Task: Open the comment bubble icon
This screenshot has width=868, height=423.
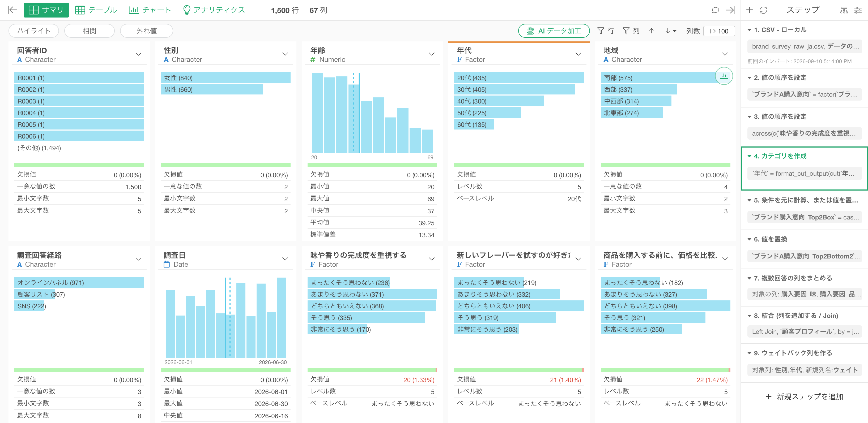Action: coord(715,10)
